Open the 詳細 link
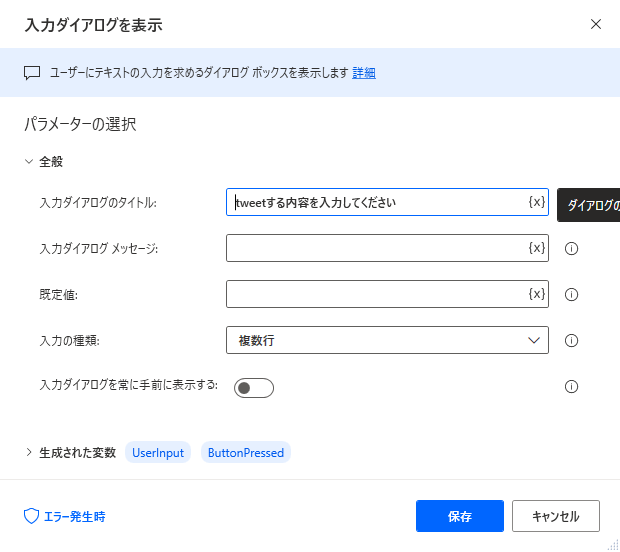The width and height of the screenshot is (620, 552). (x=364, y=73)
